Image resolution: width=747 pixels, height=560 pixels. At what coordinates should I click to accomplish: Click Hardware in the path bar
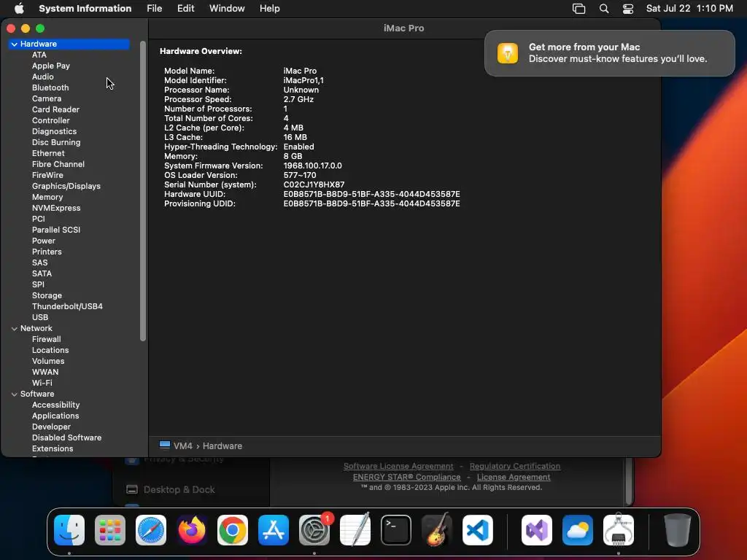click(222, 446)
